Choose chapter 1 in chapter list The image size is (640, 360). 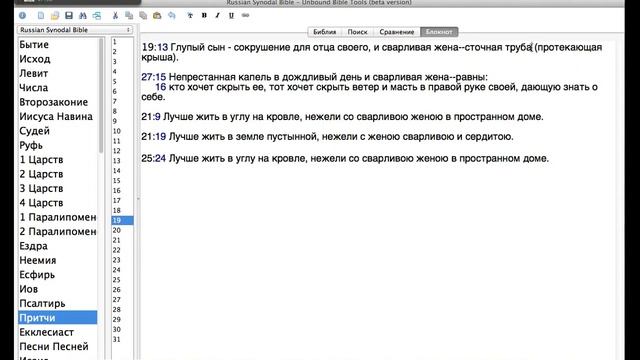point(122,42)
